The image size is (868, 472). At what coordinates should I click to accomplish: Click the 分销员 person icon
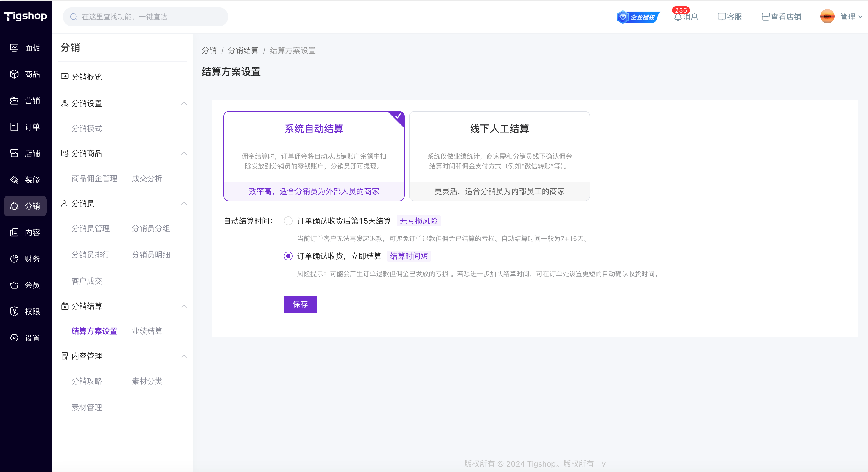point(65,203)
